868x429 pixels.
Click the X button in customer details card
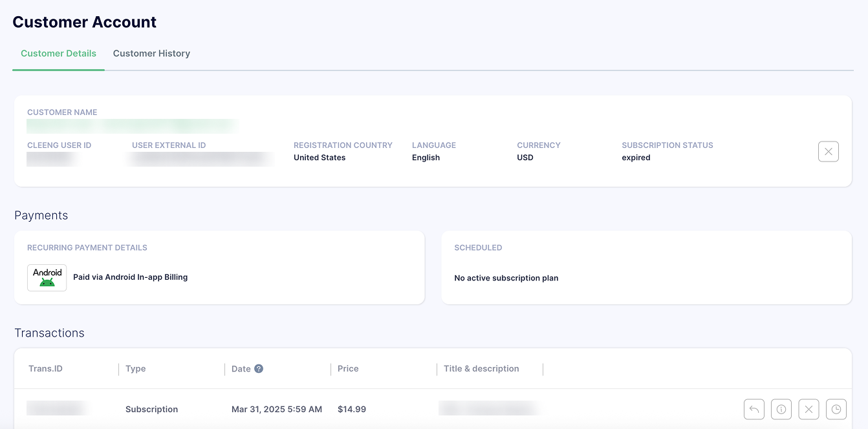point(829,152)
